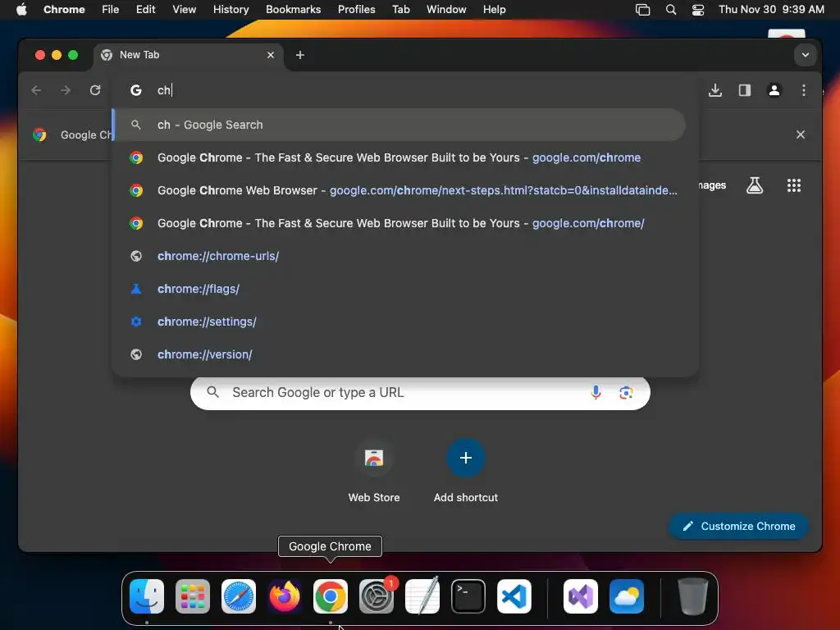Screen dimensions: 840x630
Task: Click the Chrome downloads icon
Action: point(715,90)
